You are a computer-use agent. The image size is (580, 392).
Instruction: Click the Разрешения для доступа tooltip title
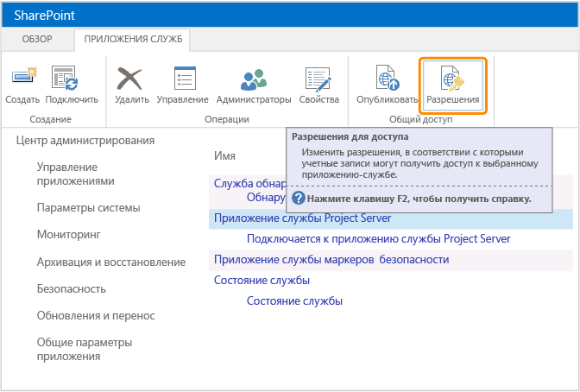point(350,136)
